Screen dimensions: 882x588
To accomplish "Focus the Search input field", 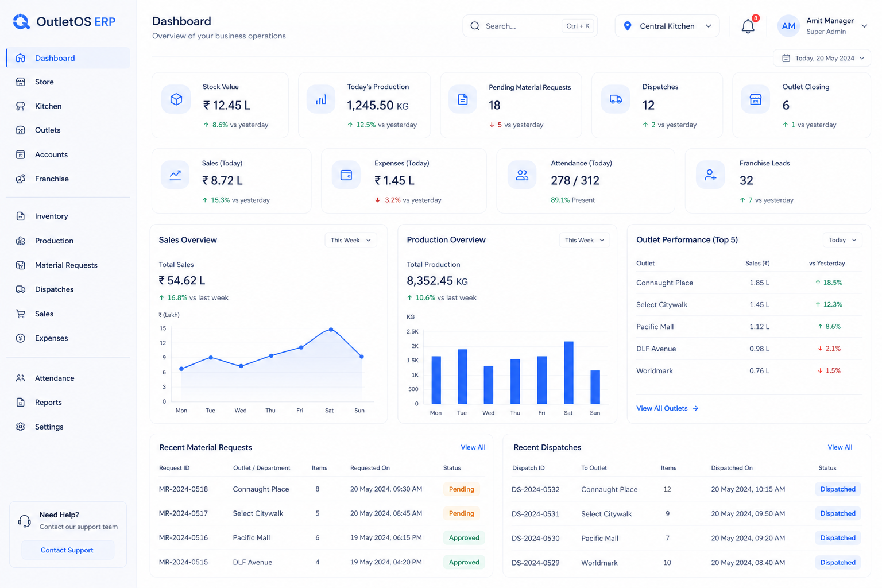I will coord(530,26).
